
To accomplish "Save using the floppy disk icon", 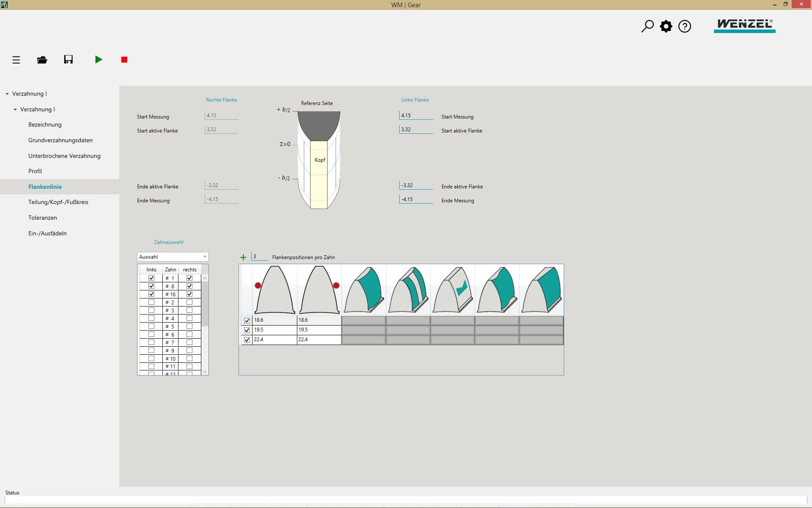I will 69,59.
